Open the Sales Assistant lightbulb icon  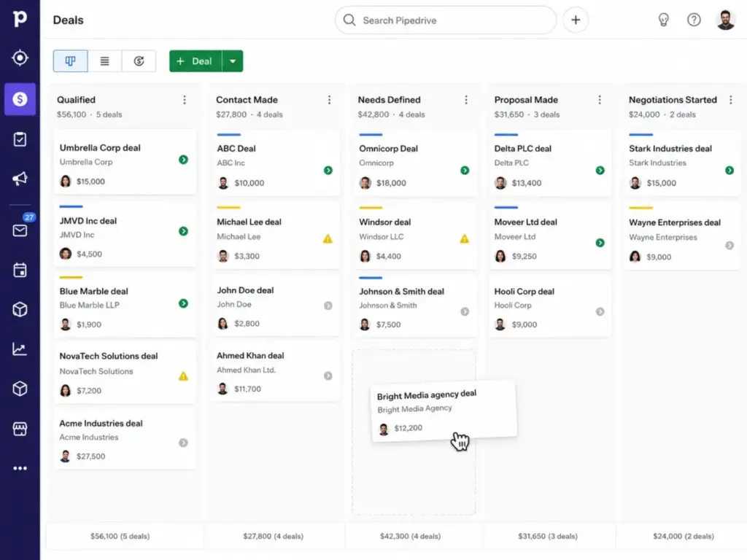(663, 20)
